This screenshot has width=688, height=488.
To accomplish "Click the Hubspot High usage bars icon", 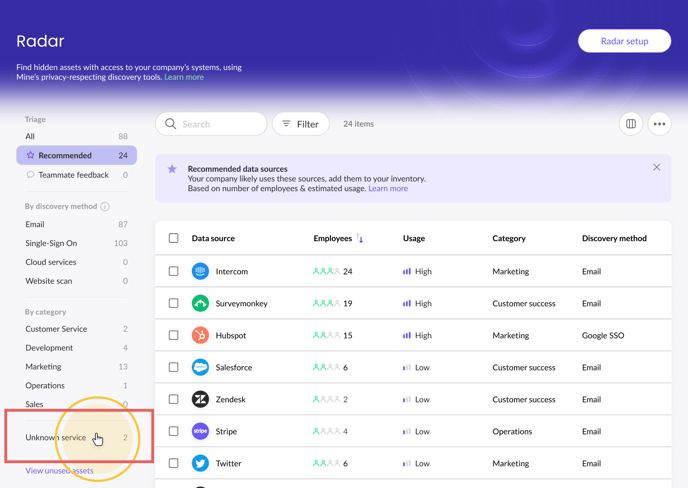I will tap(407, 335).
